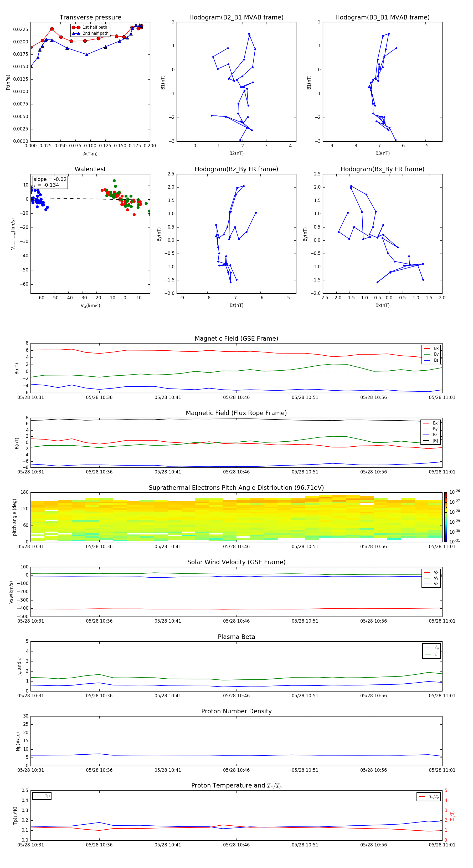Click the 'Hodogram(Bz_By FR frame)' title
Image resolution: width=473 pixels, height=868 pixels.
coord(236,169)
